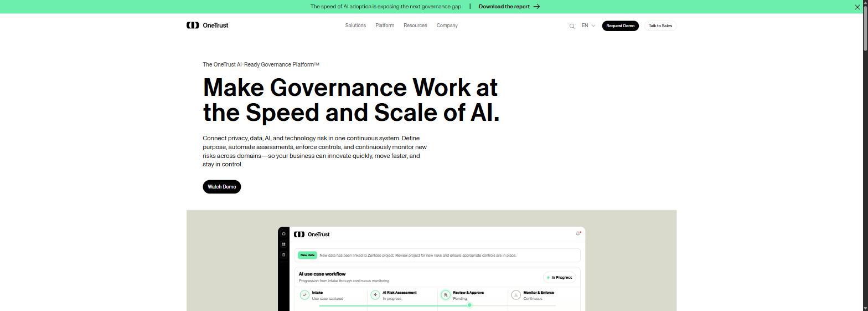The height and width of the screenshot is (311, 868).
Task: Click the OneTrust logo in demo panel
Action: point(312,234)
